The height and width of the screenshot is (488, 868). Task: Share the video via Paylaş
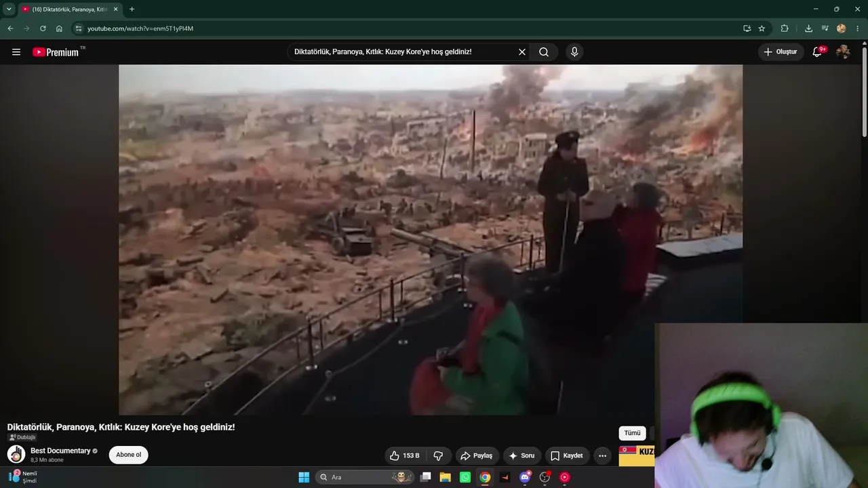(x=477, y=455)
